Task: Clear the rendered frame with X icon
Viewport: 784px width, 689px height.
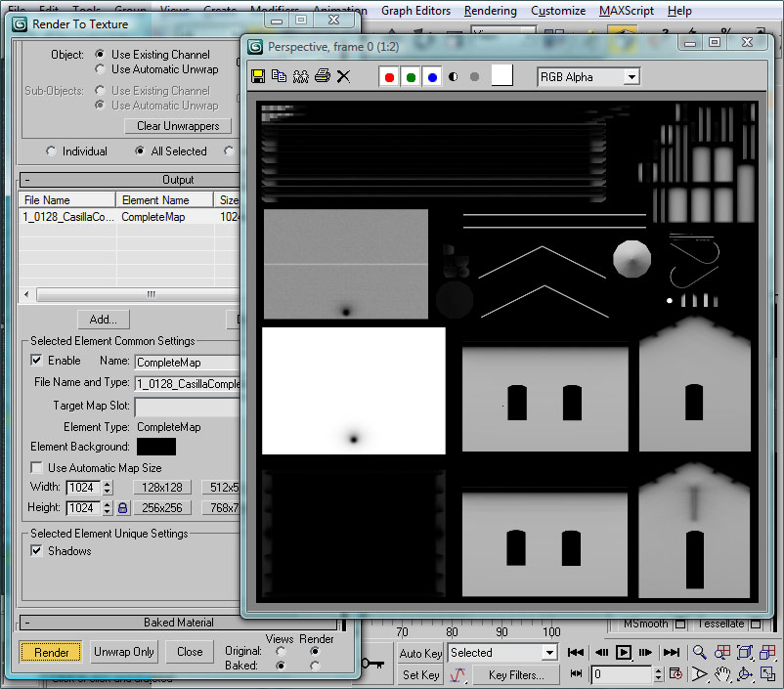Action: [343, 76]
